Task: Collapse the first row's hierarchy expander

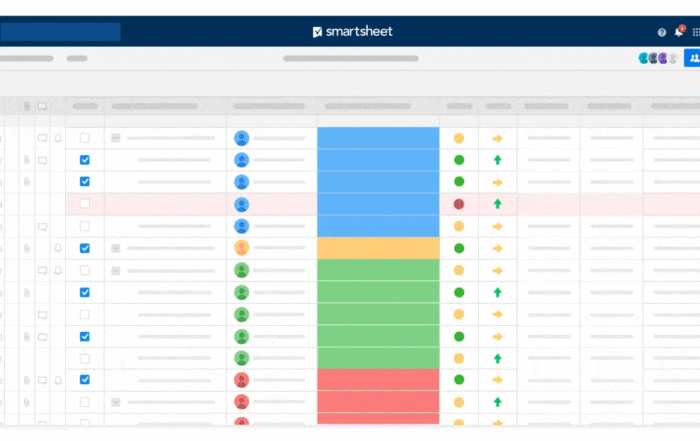Action: (116, 138)
